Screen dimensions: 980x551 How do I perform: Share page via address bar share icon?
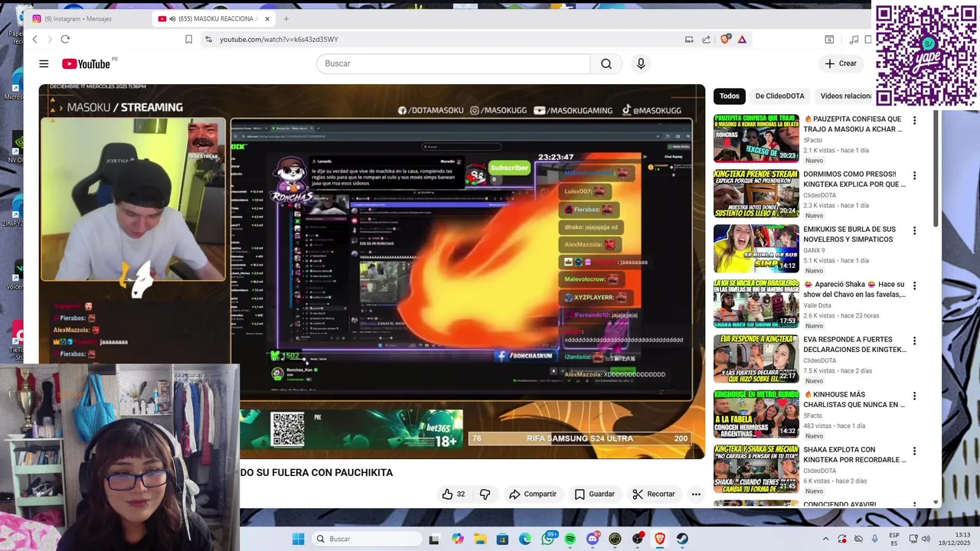[706, 39]
